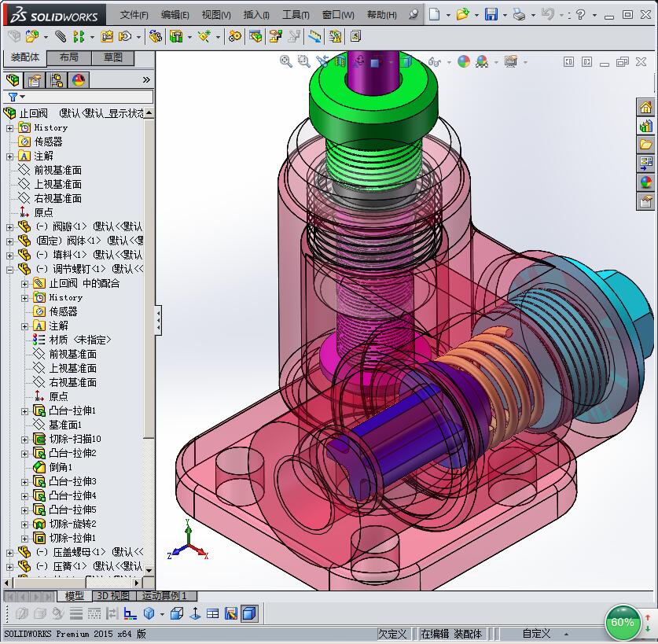Click the Open file folder icon
The image size is (658, 644).
[x=462, y=15]
